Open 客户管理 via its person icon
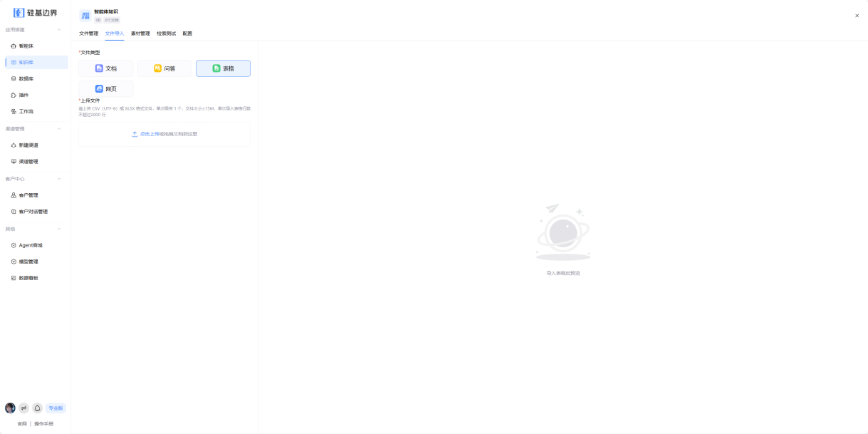 pos(14,195)
